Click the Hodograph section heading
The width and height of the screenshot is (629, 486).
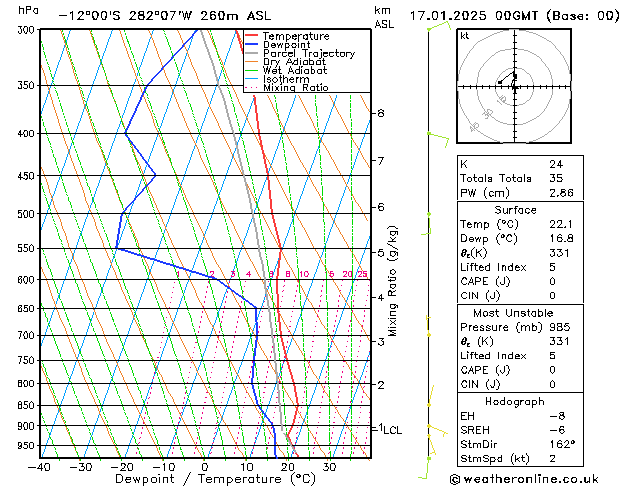(515, 402)
